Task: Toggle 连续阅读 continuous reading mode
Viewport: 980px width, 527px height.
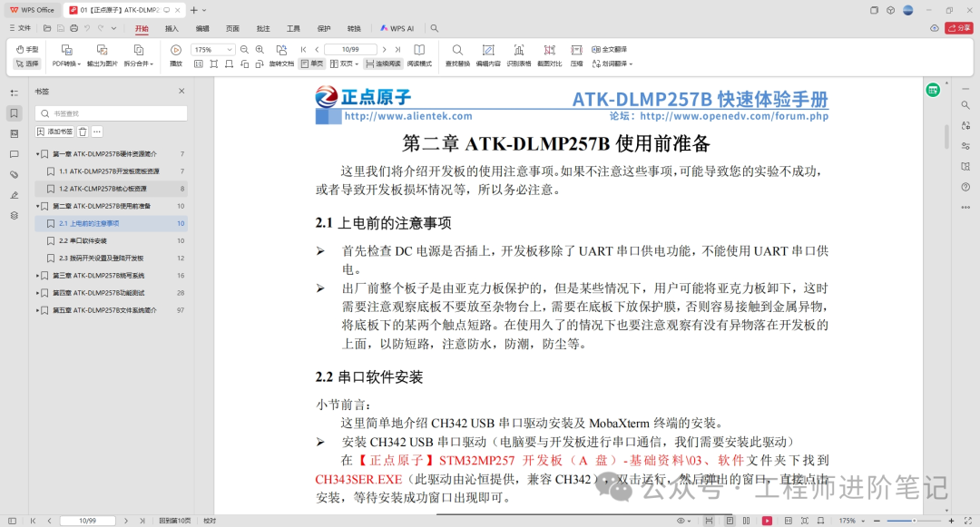Action: 383,63
